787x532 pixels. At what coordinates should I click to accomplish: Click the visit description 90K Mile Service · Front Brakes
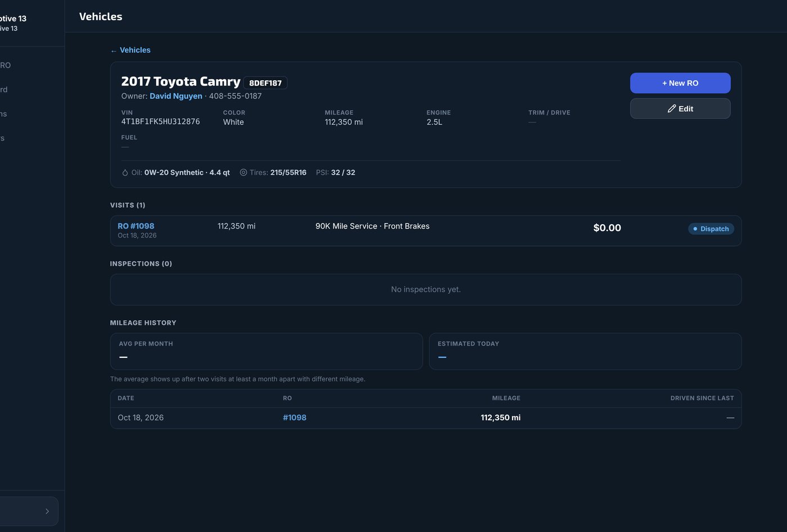click(372, 226)
